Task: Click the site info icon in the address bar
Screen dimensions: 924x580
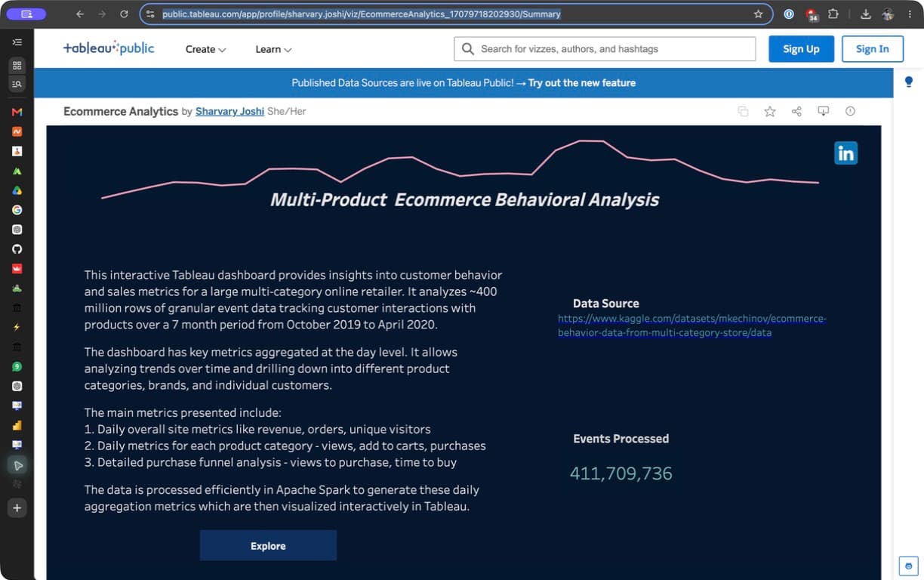Action: point(150,14)
